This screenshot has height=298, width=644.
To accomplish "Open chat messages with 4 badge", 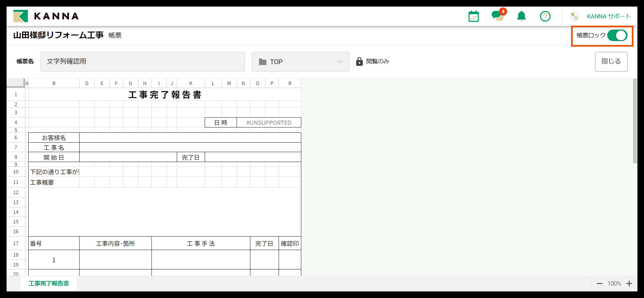I will click(497, 16).
